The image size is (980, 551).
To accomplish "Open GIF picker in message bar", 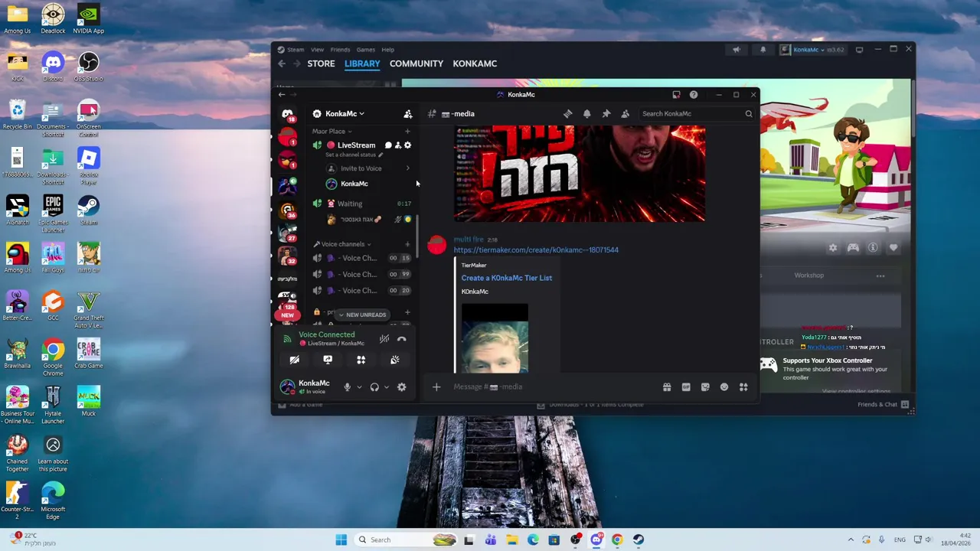I will 686,387.
